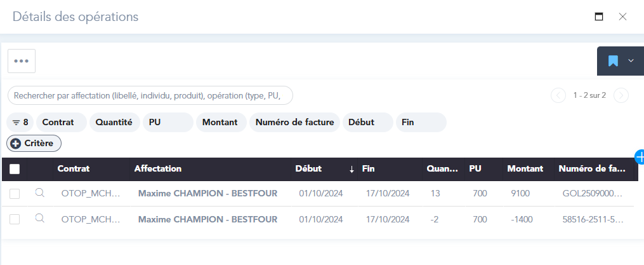
Task: Go to previous results page arrow
Action: 558,95
